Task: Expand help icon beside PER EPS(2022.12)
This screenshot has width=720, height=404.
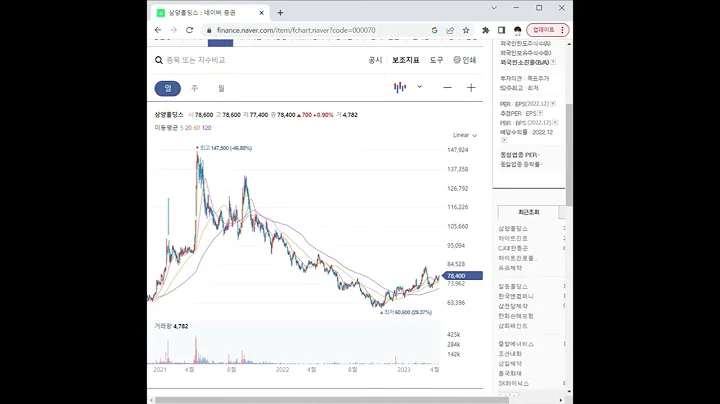Action: [553, 104]
